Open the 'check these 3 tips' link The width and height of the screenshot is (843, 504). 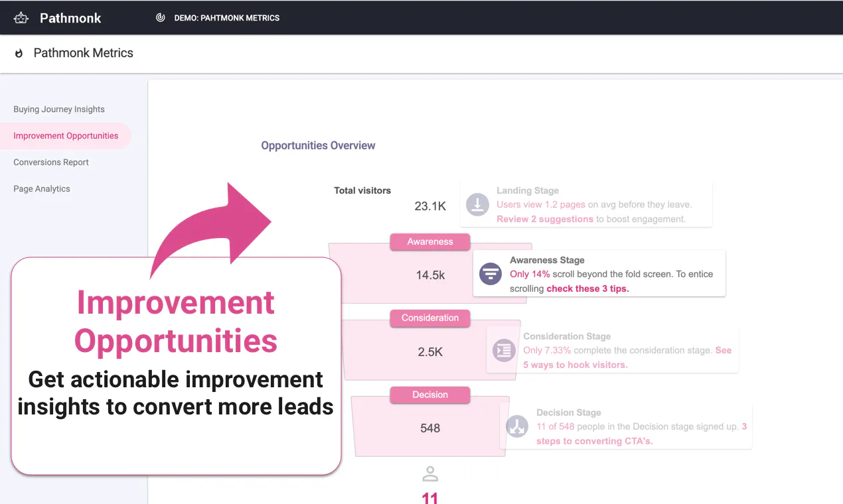pyautogui.click(x=587, y=288)
